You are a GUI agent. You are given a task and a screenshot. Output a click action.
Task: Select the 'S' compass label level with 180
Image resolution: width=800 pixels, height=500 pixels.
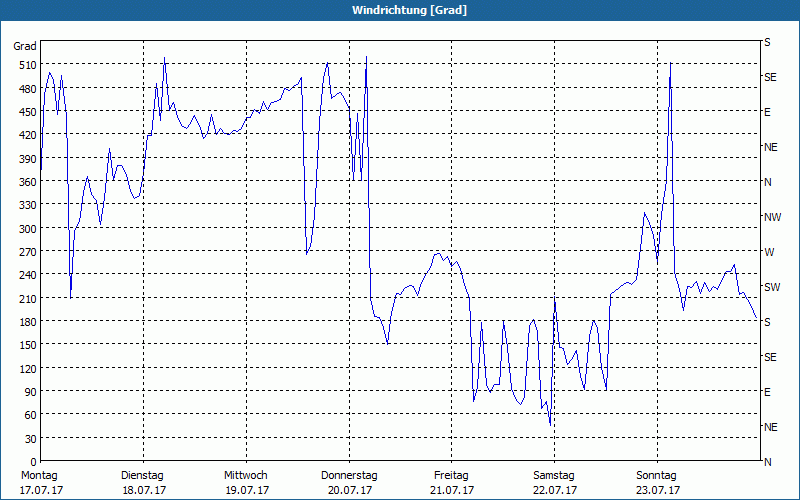[x=767, y=322]
